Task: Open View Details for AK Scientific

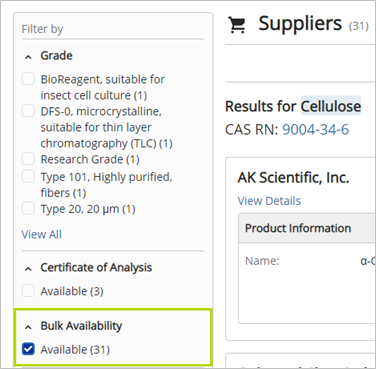Action: (x=269, y=201)
